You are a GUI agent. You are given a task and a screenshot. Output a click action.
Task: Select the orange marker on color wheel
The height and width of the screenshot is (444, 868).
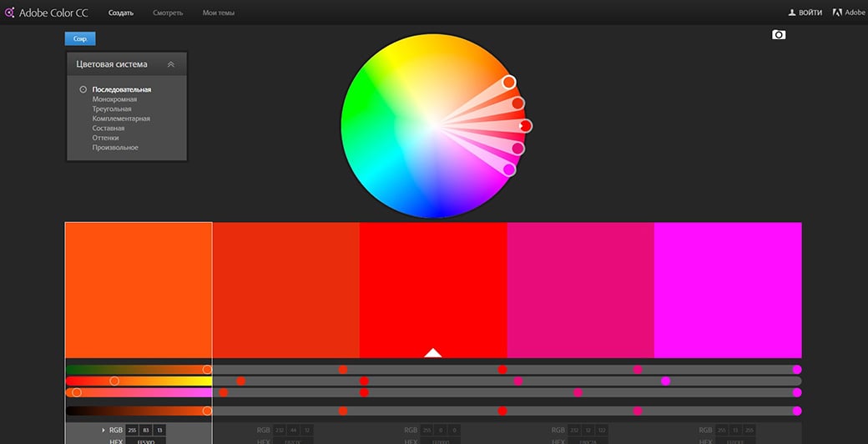click(509, 82)
